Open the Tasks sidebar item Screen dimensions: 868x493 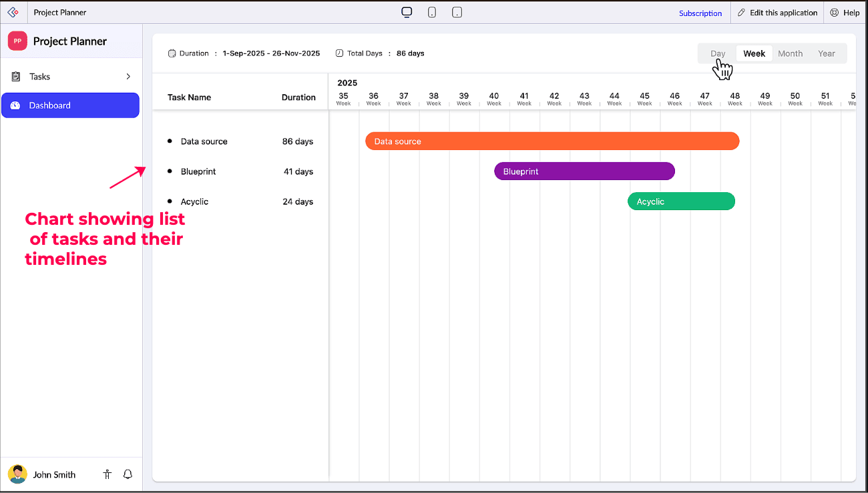tap(40, 77)
